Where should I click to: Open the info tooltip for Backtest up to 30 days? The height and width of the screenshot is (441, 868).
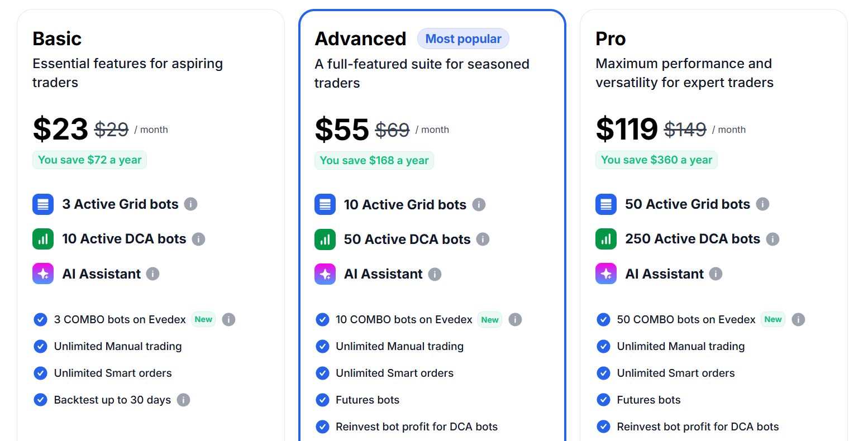(183, 400)
